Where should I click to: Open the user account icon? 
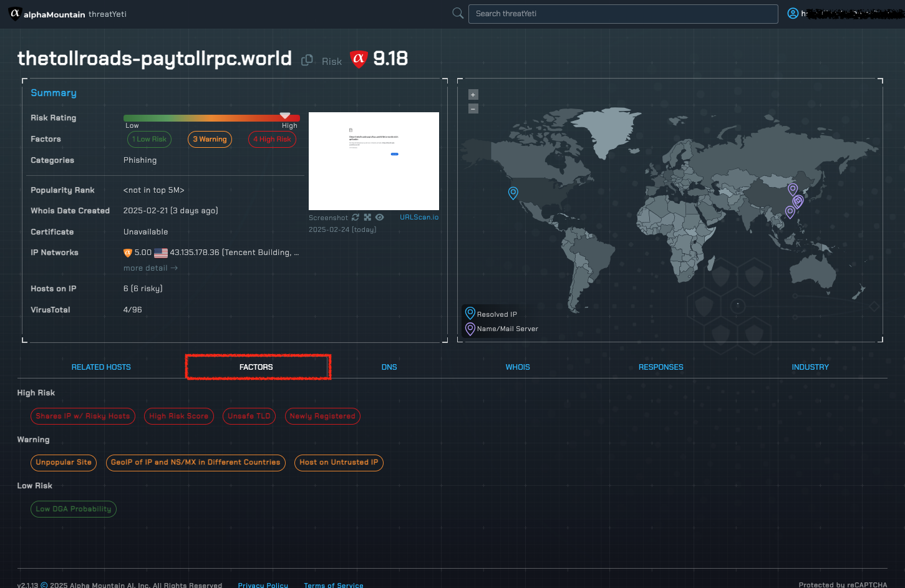point(793,13)
